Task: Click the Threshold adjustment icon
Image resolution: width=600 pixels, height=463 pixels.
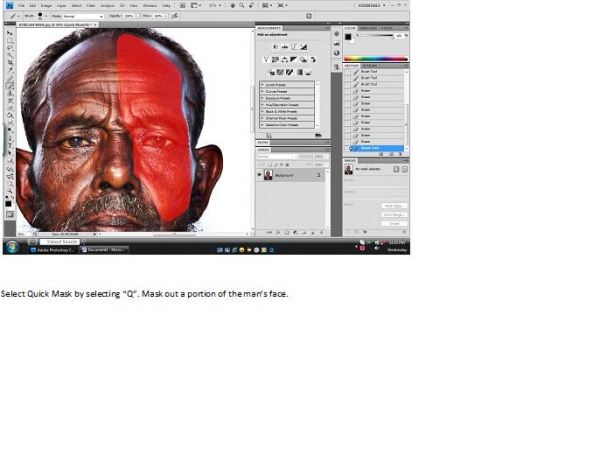Action: pos(289,72)
